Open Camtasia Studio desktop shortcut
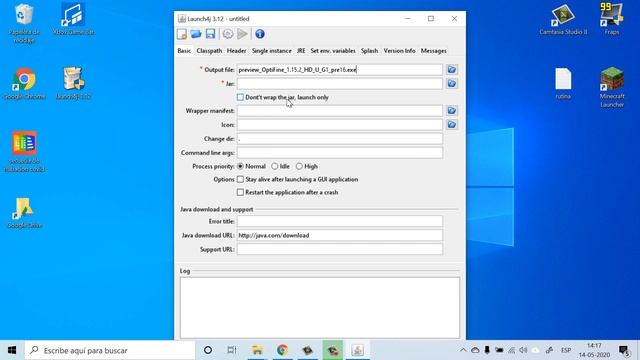This screenshot has height=360, width=640. 563,19
